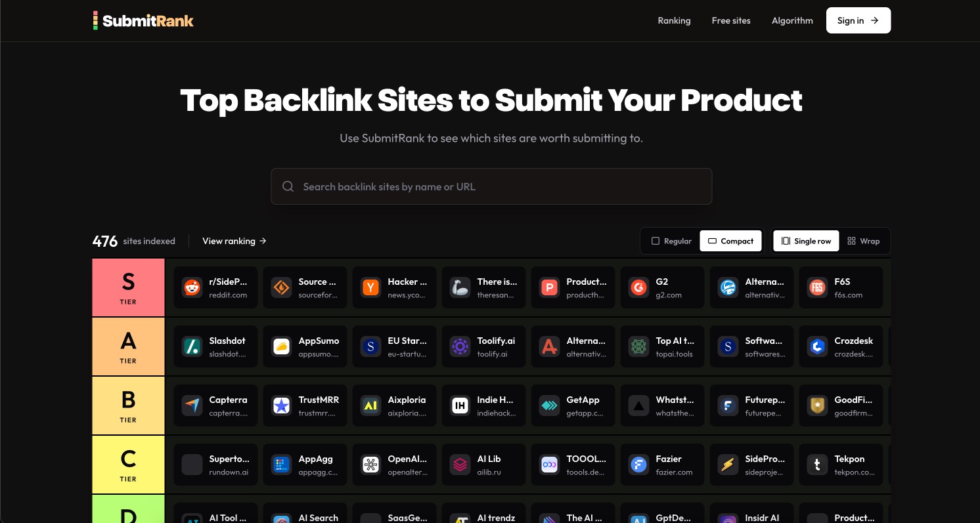Focus the backlink sites search field

pyautogui.click(x=491, y=186)
